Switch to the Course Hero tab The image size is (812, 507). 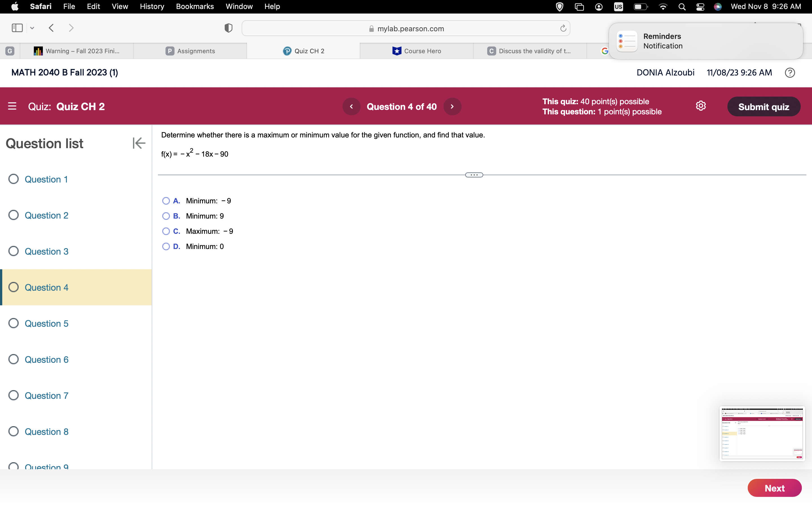click(417, 51)
